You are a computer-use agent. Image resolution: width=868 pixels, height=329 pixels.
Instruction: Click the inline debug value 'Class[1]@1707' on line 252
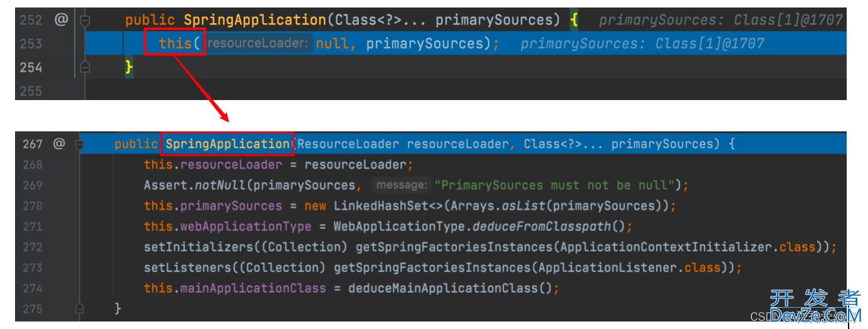point(788,20)
